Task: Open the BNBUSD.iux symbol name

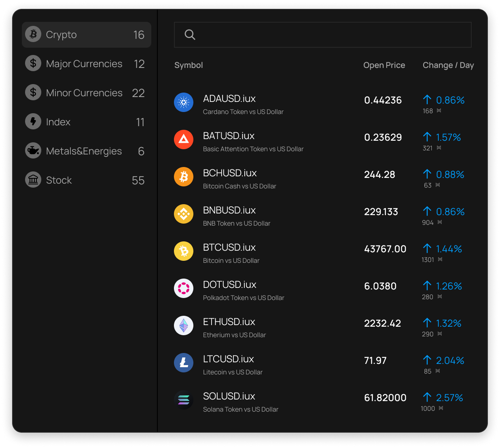Action: [x=229, y=210]
